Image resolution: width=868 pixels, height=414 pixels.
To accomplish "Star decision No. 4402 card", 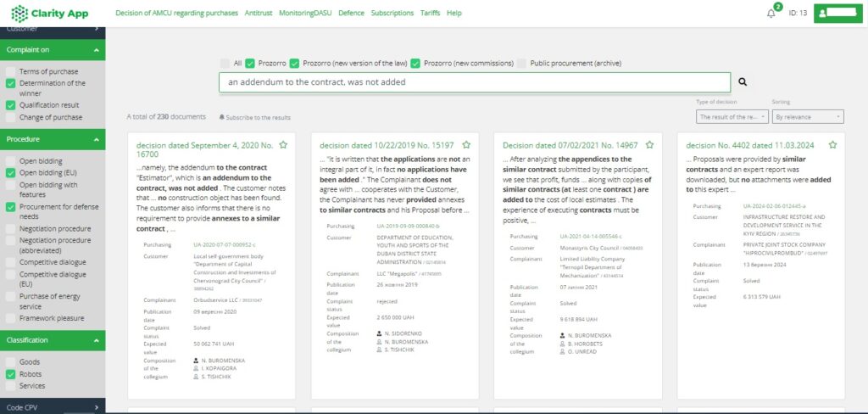I will 832,145.
